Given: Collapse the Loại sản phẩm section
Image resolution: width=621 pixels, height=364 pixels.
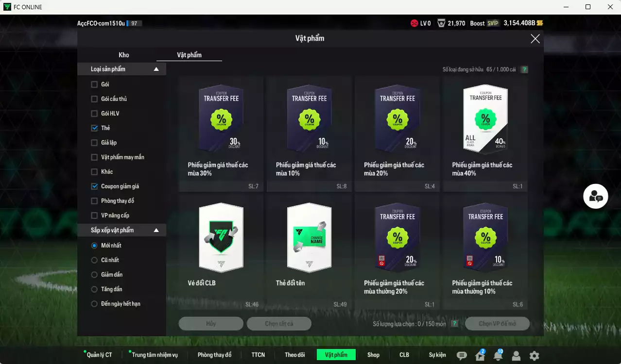Looking at the screenshot, I should (x=156, y=69).
